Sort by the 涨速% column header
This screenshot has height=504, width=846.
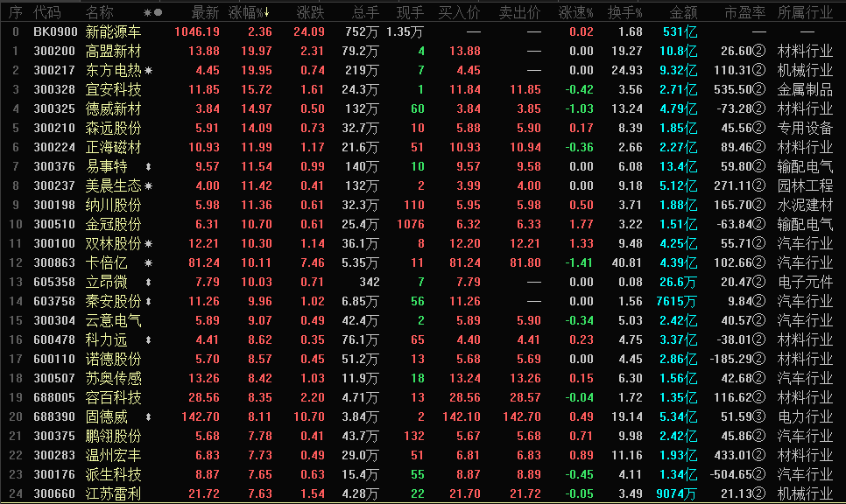click(575, 12)
